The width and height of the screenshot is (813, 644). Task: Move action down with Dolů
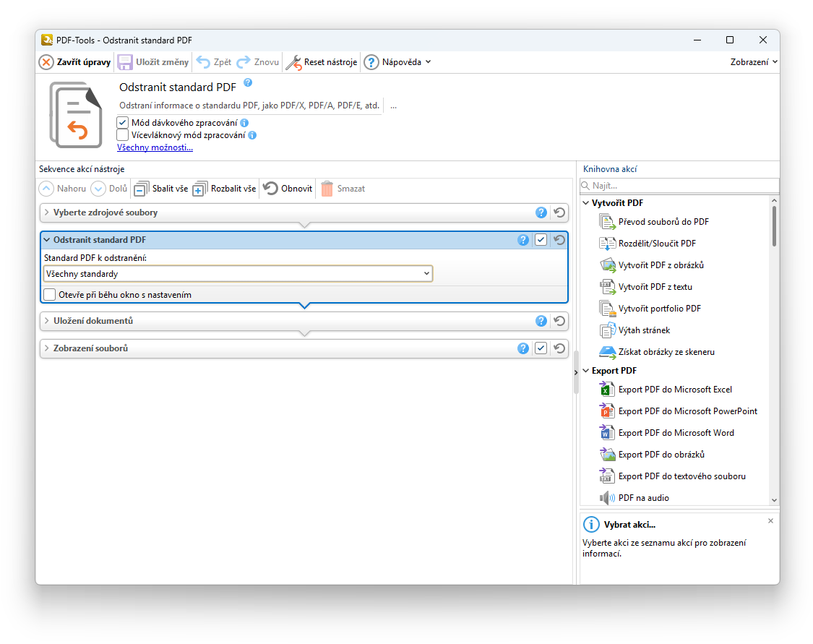pyautogui.click(x=109, y=189)
